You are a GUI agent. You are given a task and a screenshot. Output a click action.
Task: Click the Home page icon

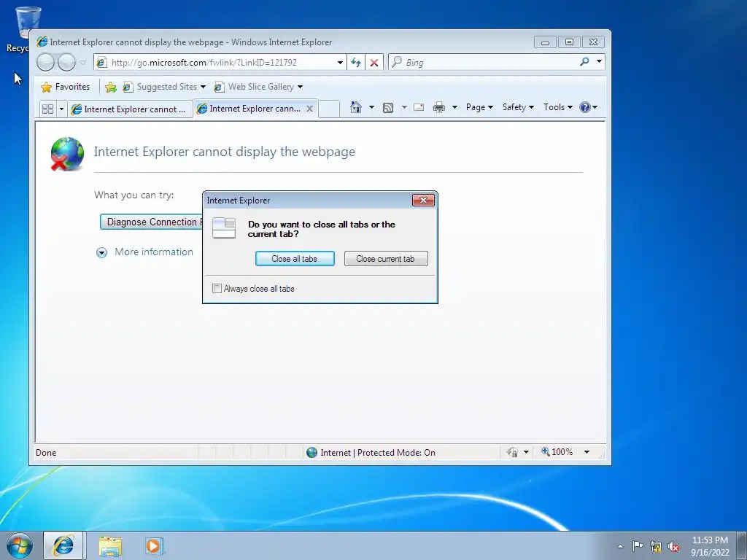pyautogui.click(x=356, y=107)
